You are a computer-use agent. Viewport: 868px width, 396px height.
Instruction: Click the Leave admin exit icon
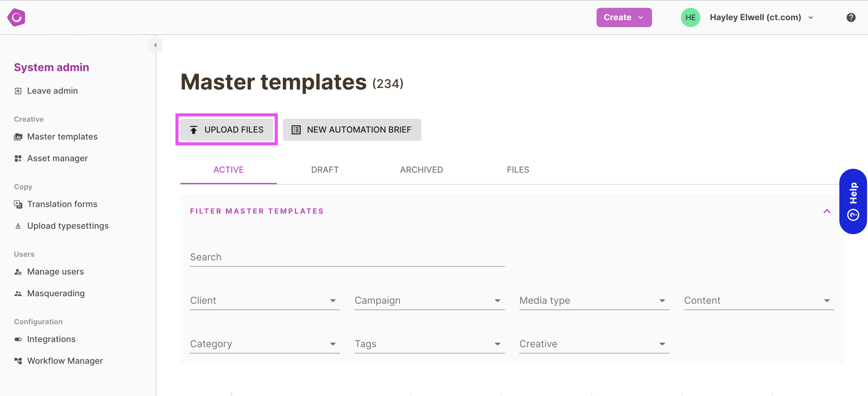pos(18,91)
